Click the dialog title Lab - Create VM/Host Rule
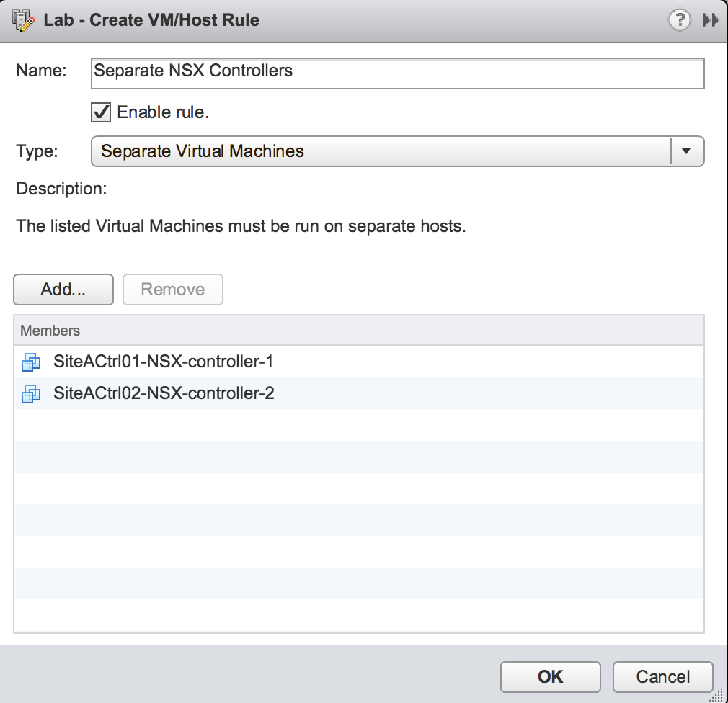 click(151, 20)
